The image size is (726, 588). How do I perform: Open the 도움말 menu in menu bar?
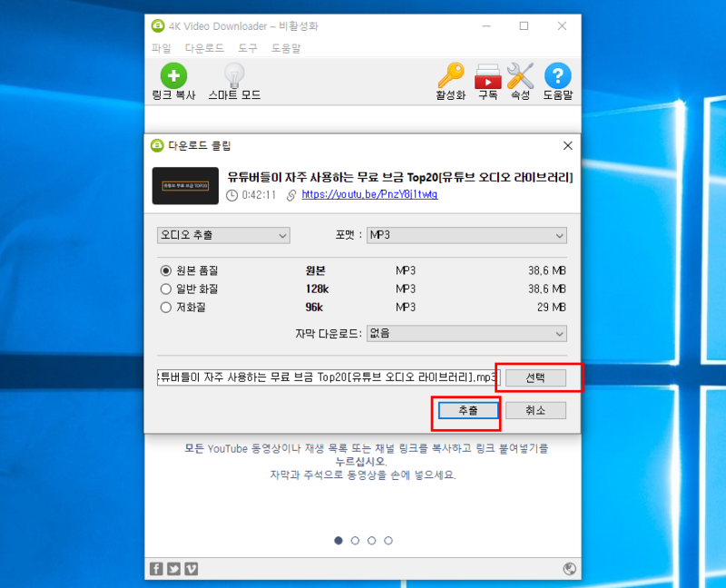point(286,48)
